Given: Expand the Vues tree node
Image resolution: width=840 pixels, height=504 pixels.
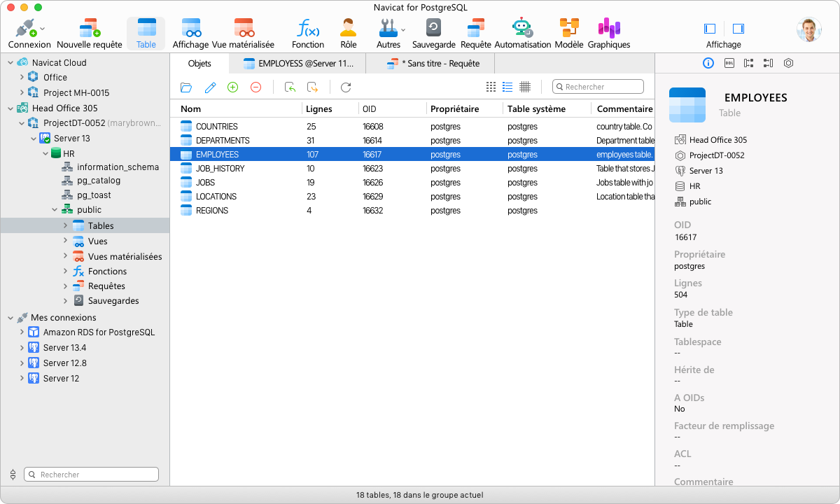Looking at the screenshot, I should pos(66,241).
